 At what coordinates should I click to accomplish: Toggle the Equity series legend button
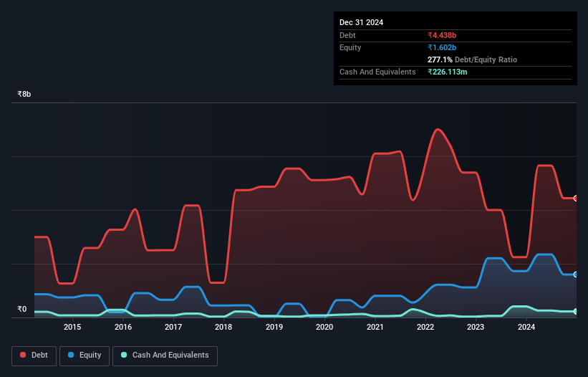pyautogui.click(x=85, y=355)
